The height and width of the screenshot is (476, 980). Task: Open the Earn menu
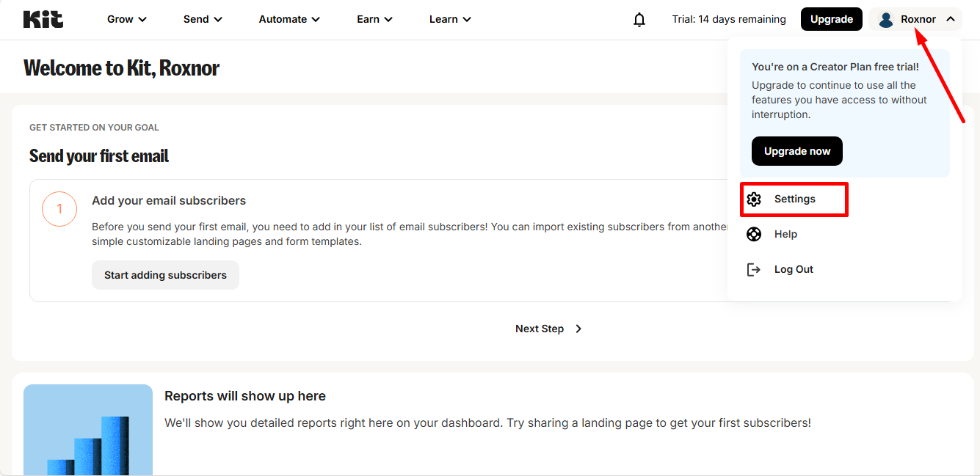pos(374,19)
